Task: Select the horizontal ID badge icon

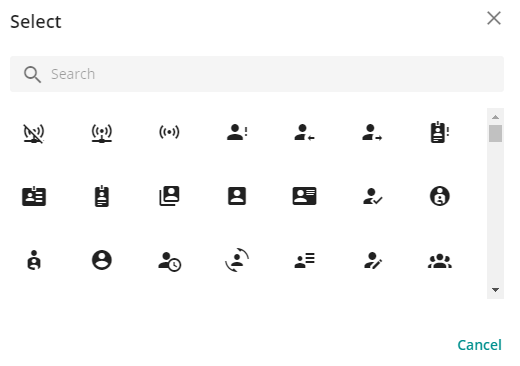Action: tap(34, 196)
